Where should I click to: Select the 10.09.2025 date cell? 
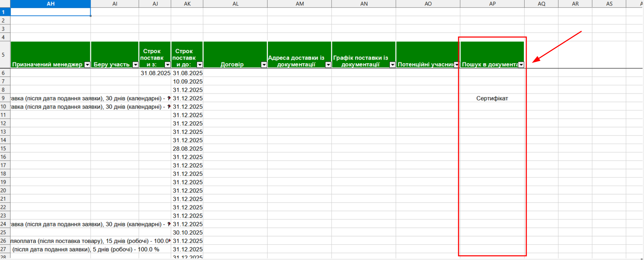coord(188,81)
